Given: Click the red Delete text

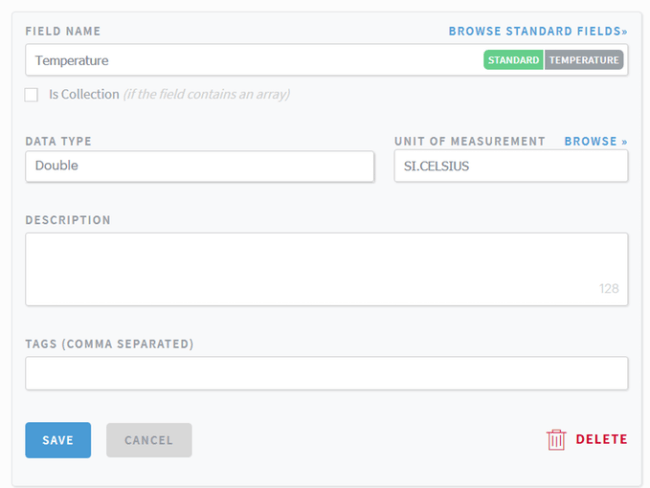Looking at the screenshot, I should (x=601, y=439).
